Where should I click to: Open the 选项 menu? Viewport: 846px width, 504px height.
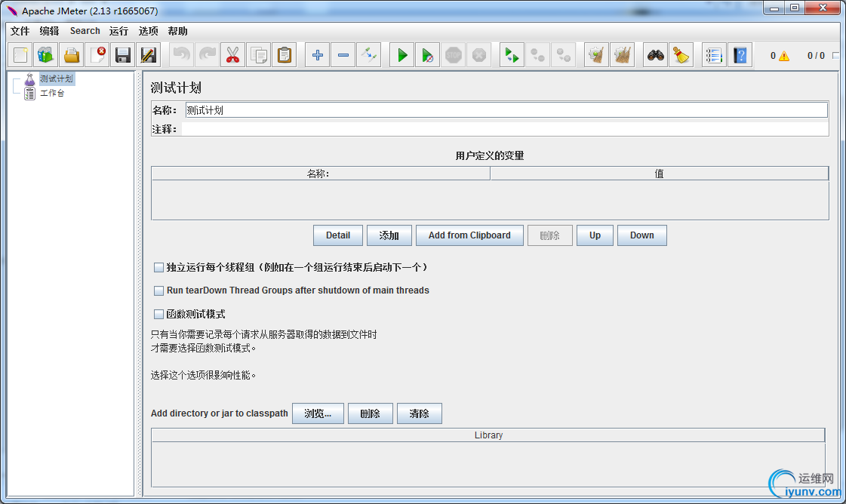coord(149,31)
